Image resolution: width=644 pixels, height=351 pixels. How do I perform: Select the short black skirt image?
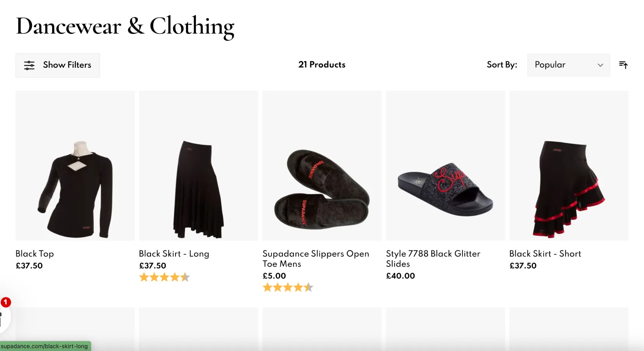pyautogui.click(x=569, y=166)
